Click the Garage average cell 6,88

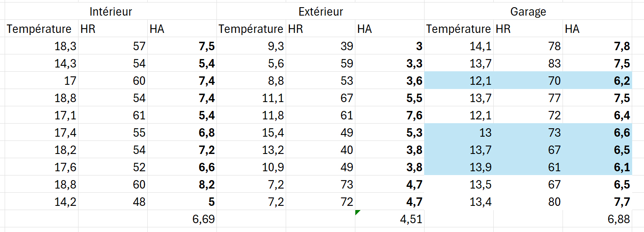point(597,219)
